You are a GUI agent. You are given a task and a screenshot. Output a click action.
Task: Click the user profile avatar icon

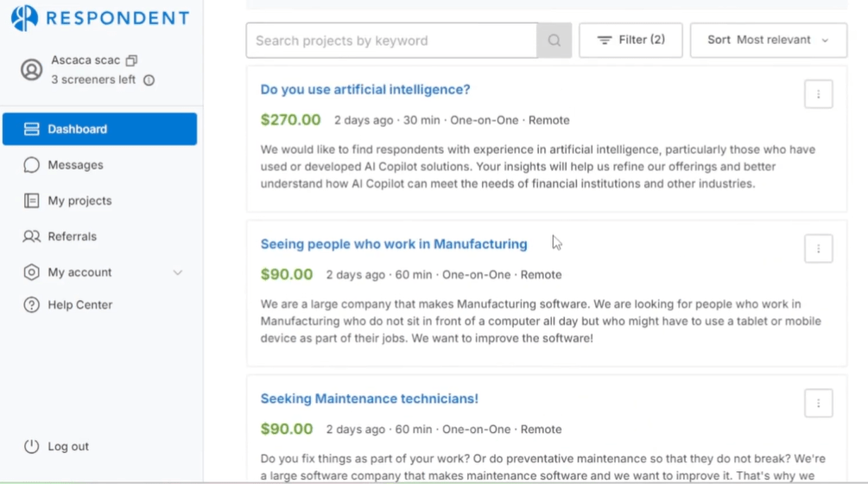32,70
